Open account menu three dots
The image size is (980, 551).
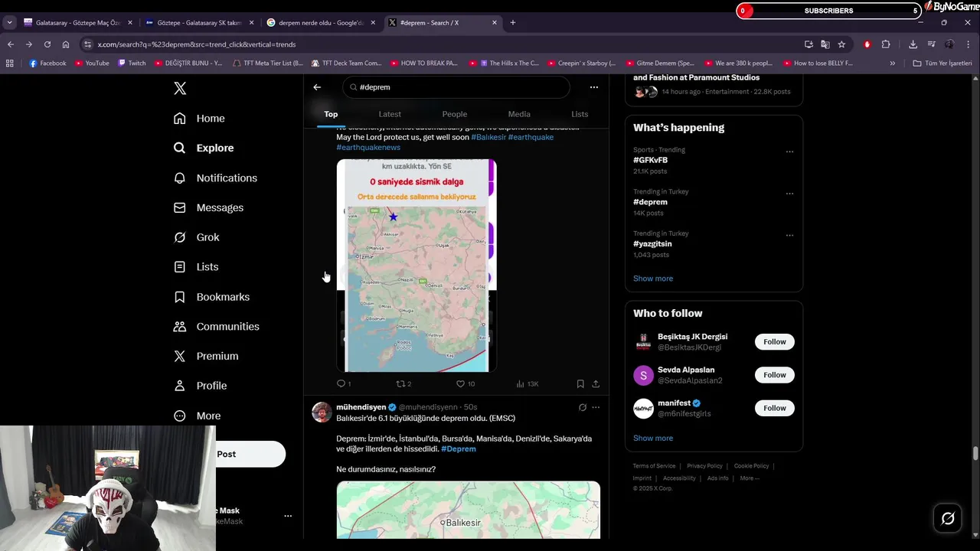coord(288,516)
